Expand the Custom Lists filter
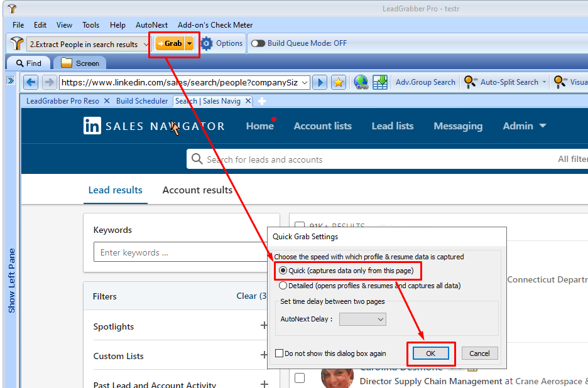The image size is (588, 388). tap(264, 355)
